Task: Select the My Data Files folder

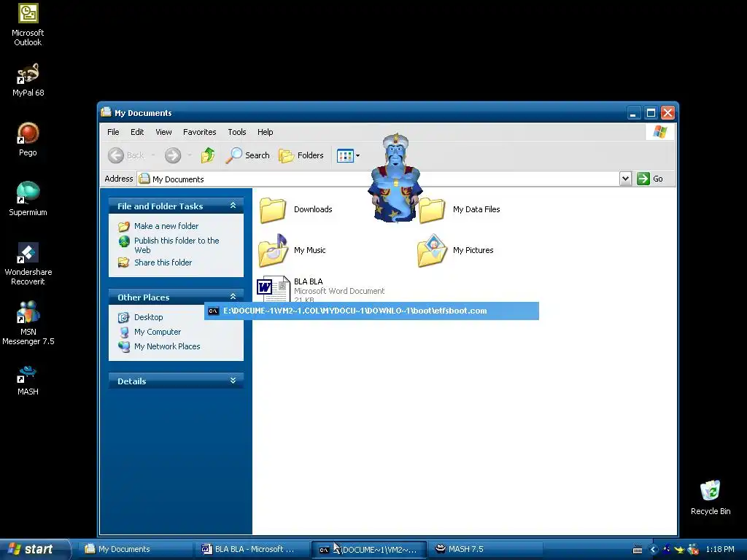Action: point(460,209)
